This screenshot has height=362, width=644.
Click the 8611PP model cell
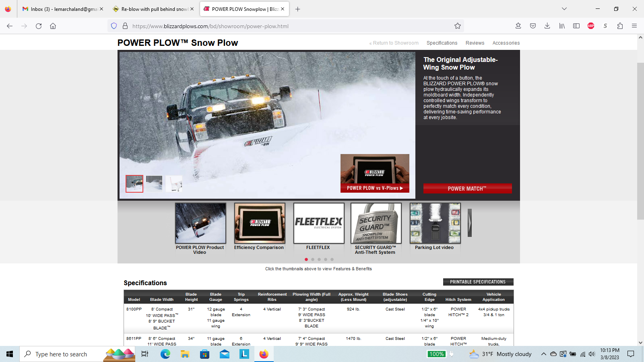(134, 339)
